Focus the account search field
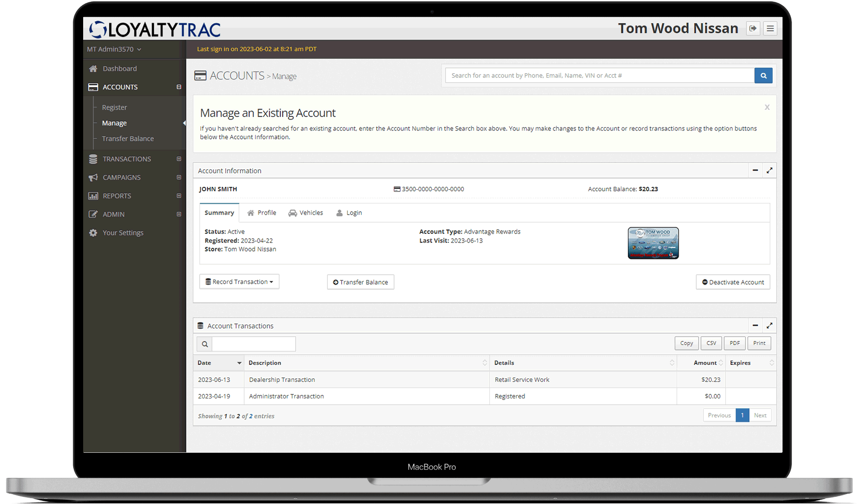Viewport: 863px width, 504px height. click(x=600, y=75)
